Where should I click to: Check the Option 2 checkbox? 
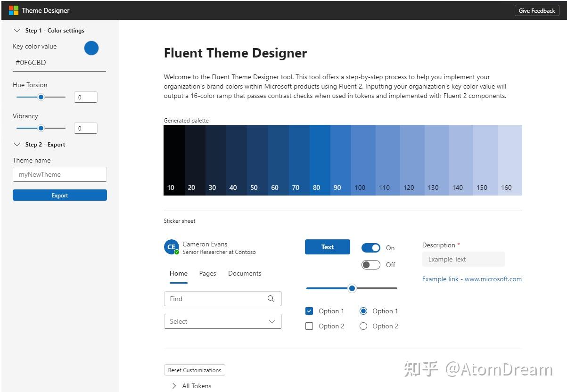coord(309,326)
